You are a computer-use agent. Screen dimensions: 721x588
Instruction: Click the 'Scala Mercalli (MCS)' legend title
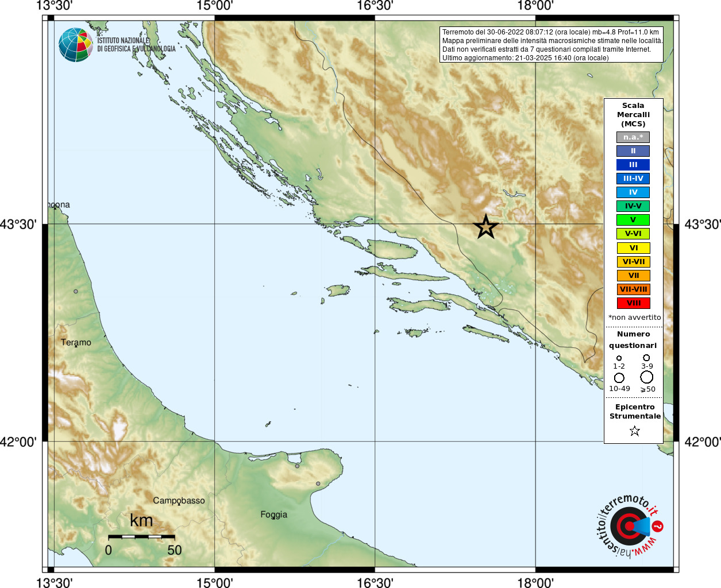[633, 115]
